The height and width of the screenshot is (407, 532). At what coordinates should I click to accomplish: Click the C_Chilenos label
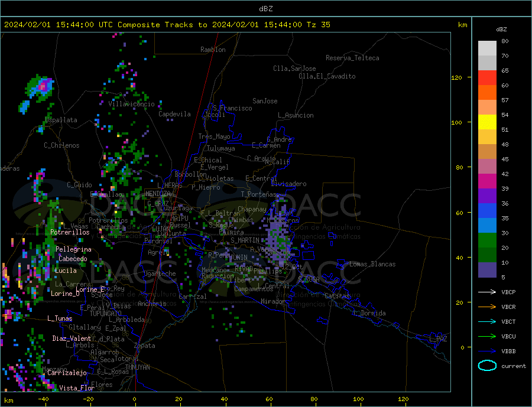pos(61,145)
